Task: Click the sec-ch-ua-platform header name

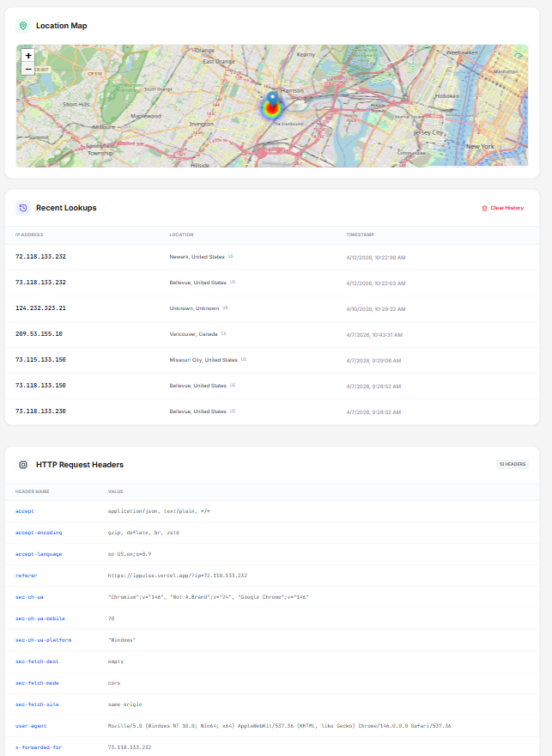Action: coord(43,640)
